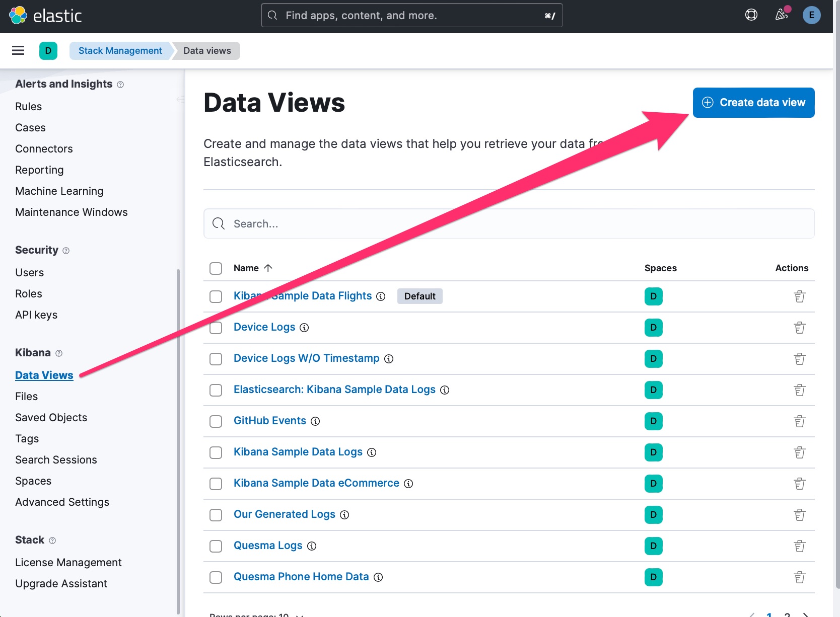Open the hamburger navigation menu
840x617 pixels.
pyautogui.click(x=18, y=50)
